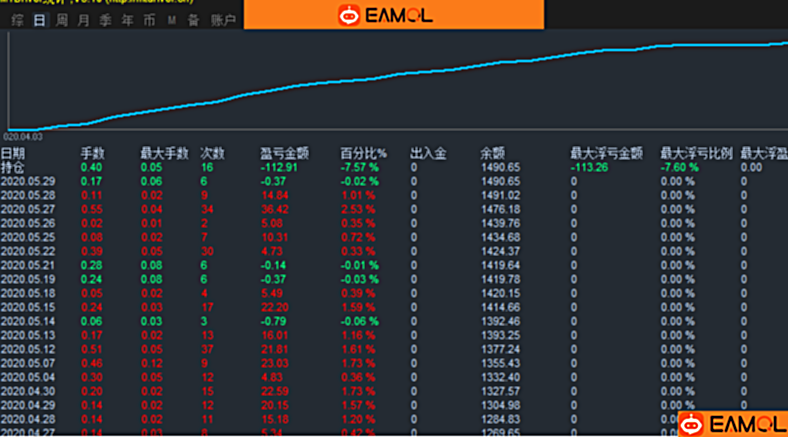Switch to the 币 currency tab

coord(148,20)
